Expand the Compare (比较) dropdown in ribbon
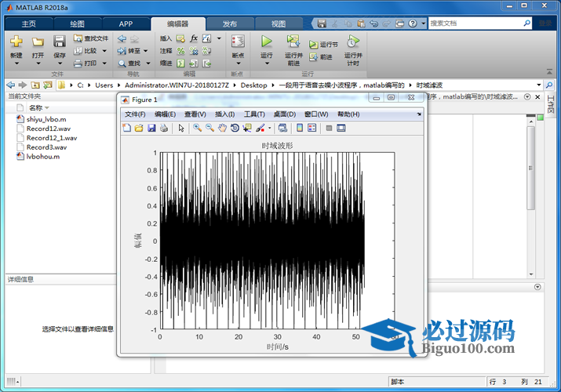The height and width of the screenshot is (392, 561). (x=104, y=51)
